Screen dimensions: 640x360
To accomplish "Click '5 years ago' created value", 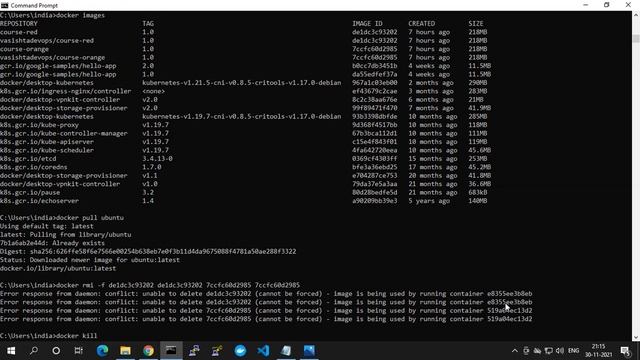I will click(x=429, y=201).
